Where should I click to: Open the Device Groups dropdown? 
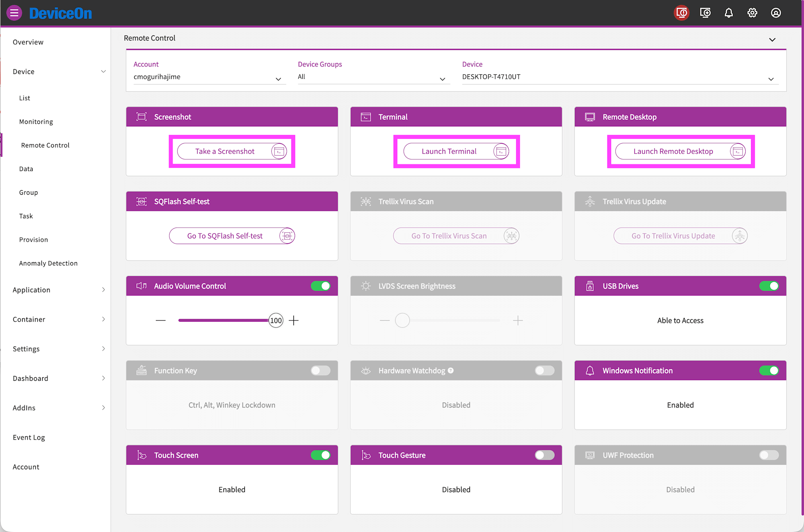[x=374, y=77]
